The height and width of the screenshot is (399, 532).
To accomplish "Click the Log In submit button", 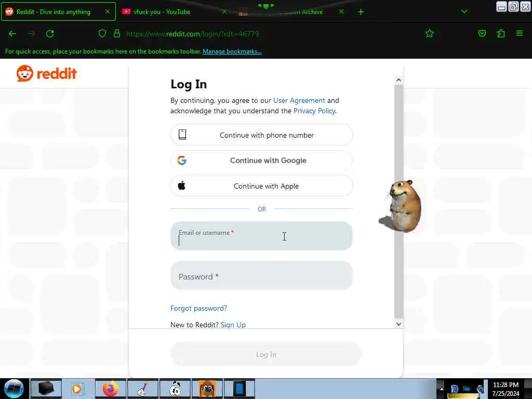I will (265, 354).
